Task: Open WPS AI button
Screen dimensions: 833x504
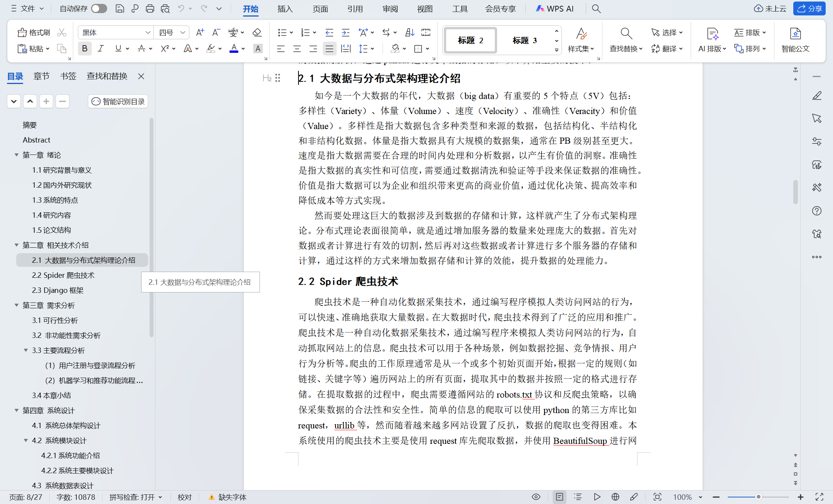Action: click(x=554, y=8)
